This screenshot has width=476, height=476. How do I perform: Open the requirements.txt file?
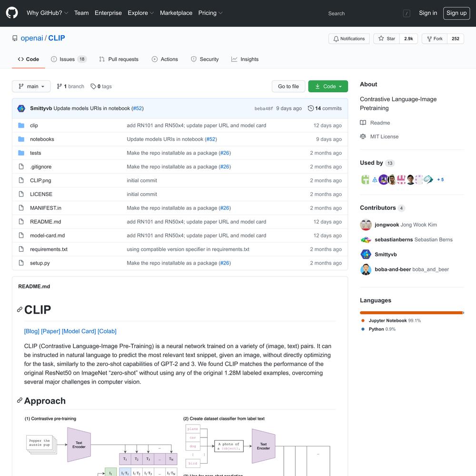(49, 249)
